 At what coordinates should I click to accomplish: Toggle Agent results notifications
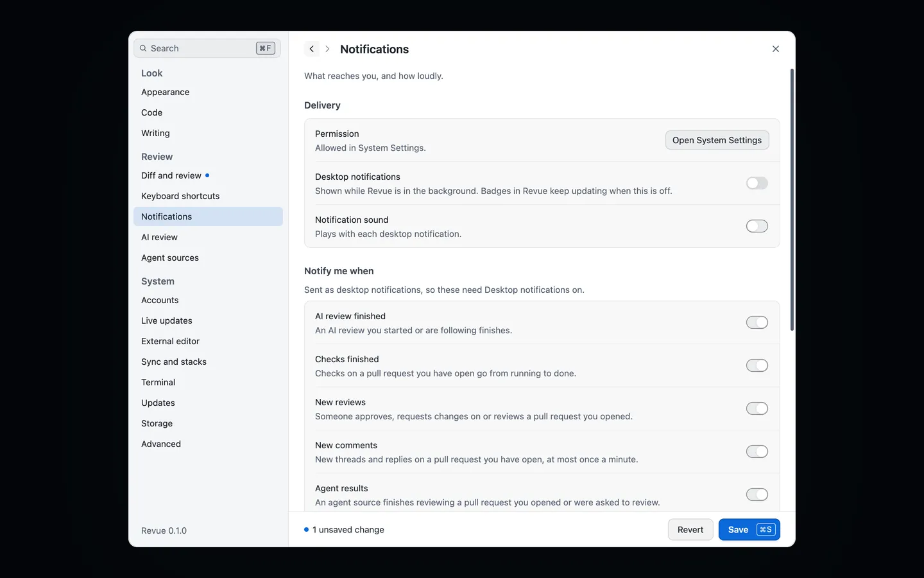[757, 495]
